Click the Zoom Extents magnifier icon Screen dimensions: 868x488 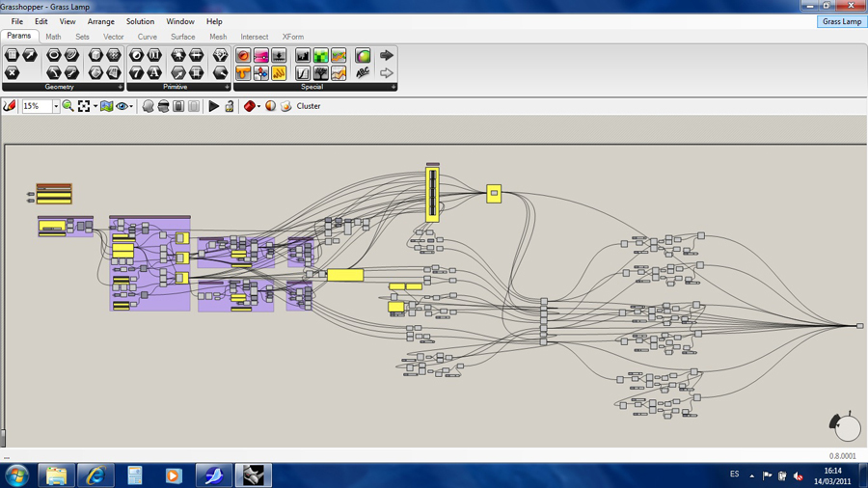click(68, 106)
